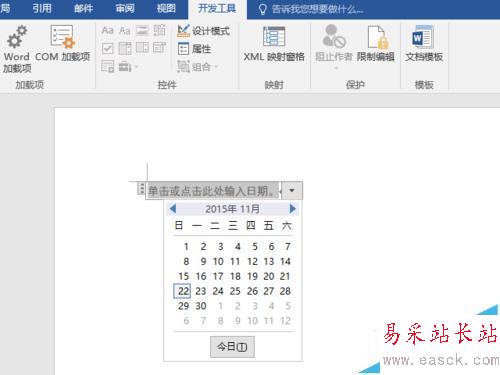Viewport: 500px width, 375px height.
Task: Select November 29 in the calendar
Action: 183,306
